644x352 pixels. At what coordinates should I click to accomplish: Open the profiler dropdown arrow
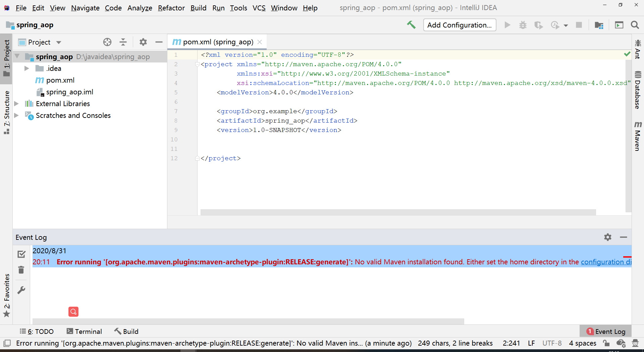[x=566, y=26]
